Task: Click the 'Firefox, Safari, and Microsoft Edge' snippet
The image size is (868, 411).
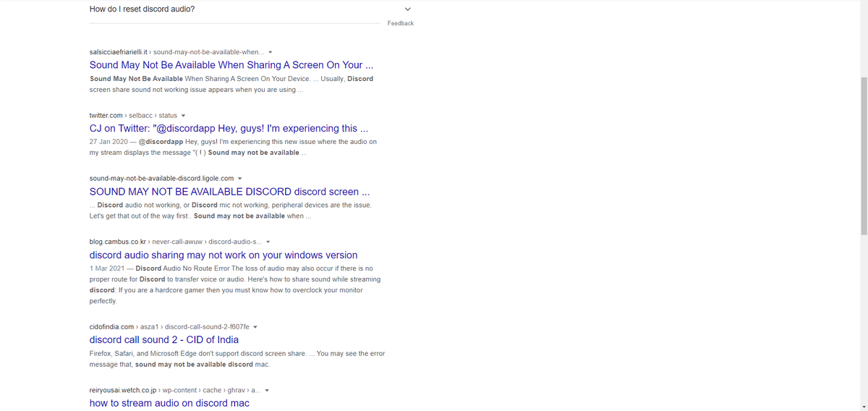Action: tap(237, 359)
